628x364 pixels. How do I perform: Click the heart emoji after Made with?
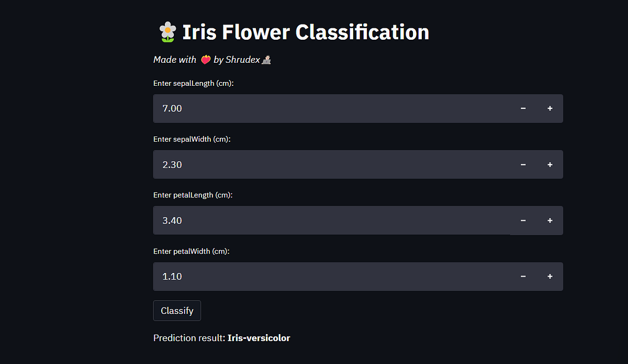(x=206, y=60)
